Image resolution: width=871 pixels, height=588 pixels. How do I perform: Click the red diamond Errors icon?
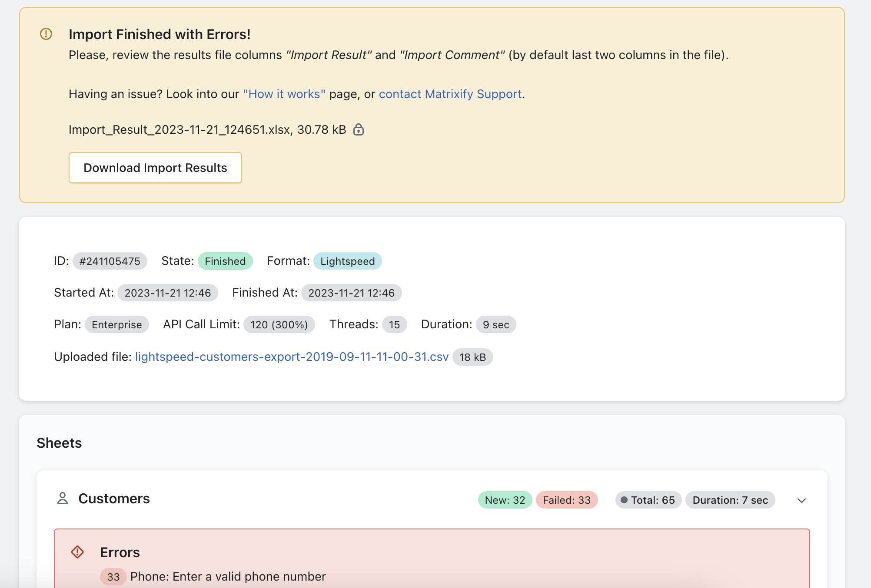click(77, 552)
